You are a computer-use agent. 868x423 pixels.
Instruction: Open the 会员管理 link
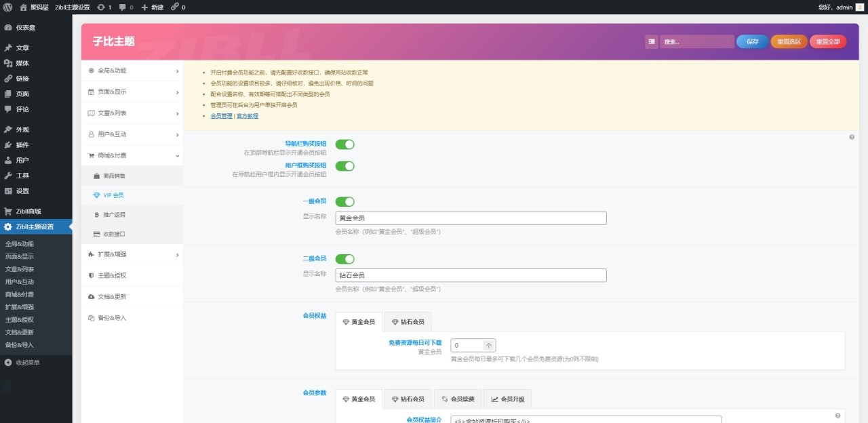point(221,116)
